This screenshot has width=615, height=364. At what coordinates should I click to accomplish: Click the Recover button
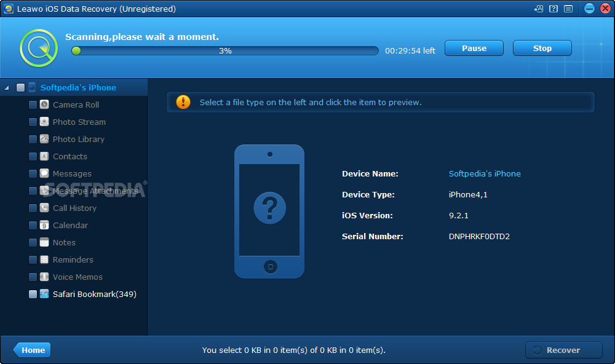(563, 350)
